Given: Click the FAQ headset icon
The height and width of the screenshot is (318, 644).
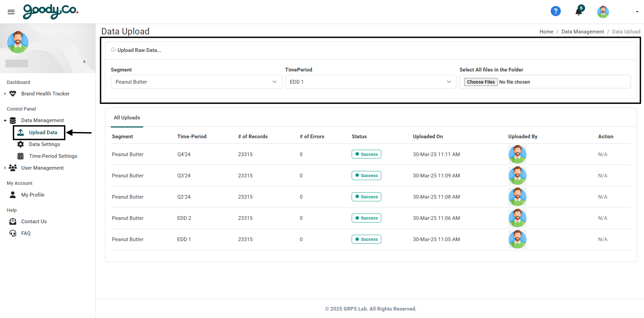Looking at the screenshot, I should [x=12, y=233].
